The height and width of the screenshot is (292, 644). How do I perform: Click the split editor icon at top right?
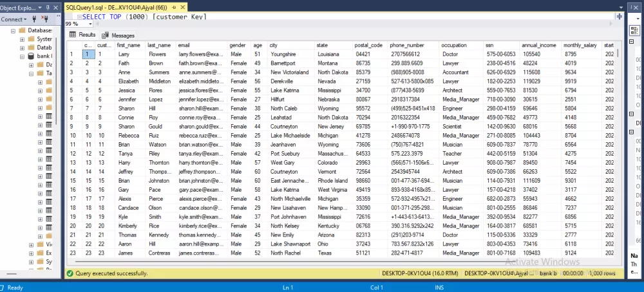[x=620, y=17]
